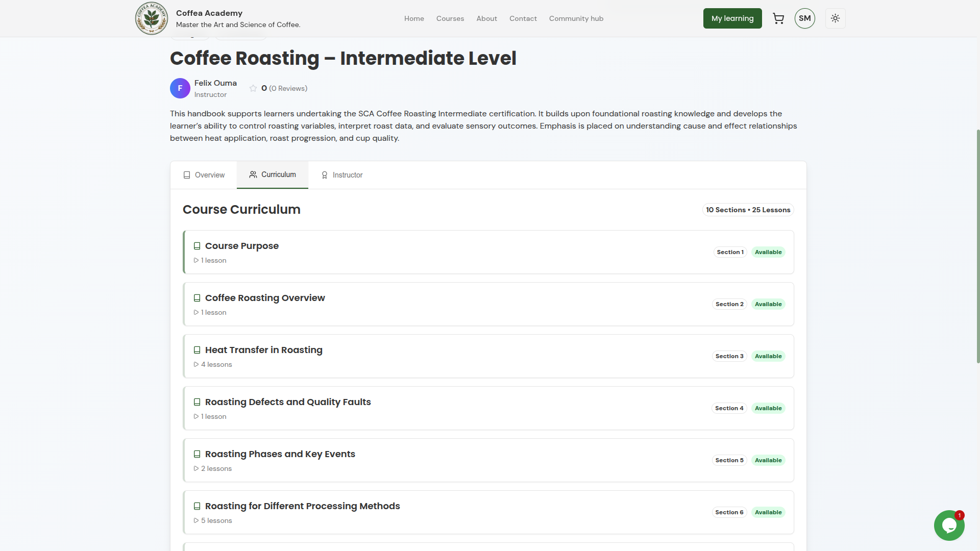Click the Section 3 badge
Screen dimensions: 980x551
(x=729, y=356)
